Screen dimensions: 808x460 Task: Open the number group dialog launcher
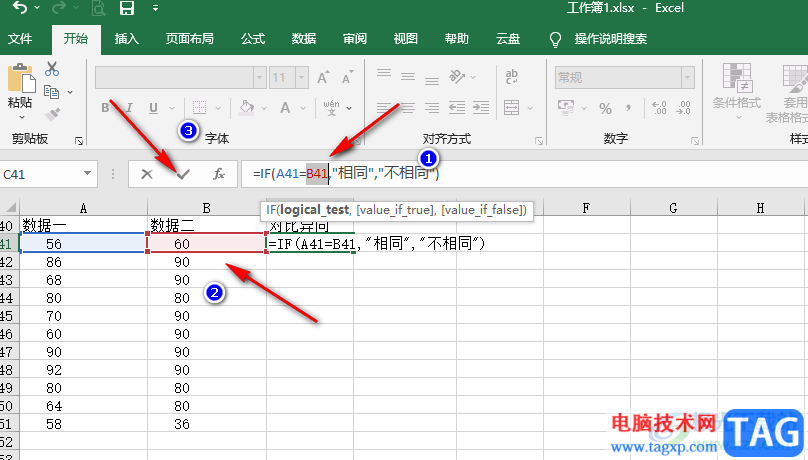point(695,141)
